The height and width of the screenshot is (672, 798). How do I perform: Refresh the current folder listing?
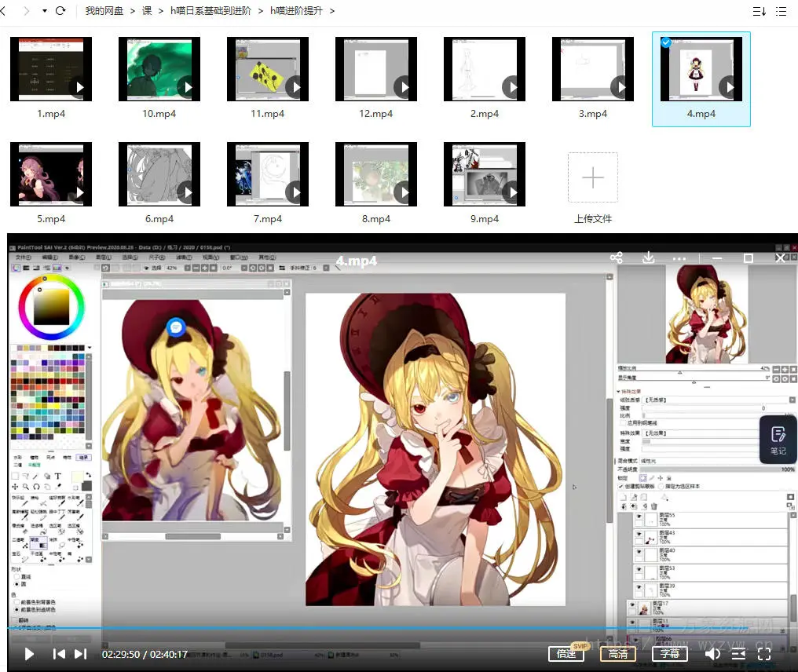pos(60,11)
